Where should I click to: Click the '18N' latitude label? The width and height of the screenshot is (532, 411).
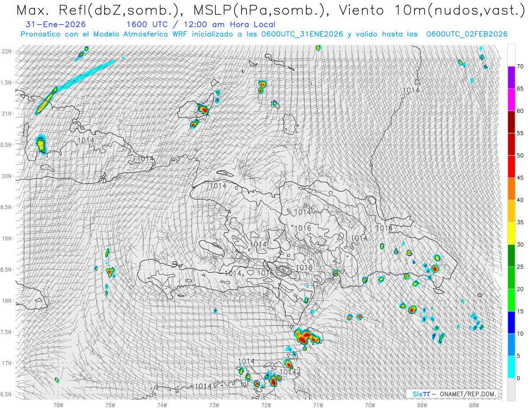click(x=6, y=301)
